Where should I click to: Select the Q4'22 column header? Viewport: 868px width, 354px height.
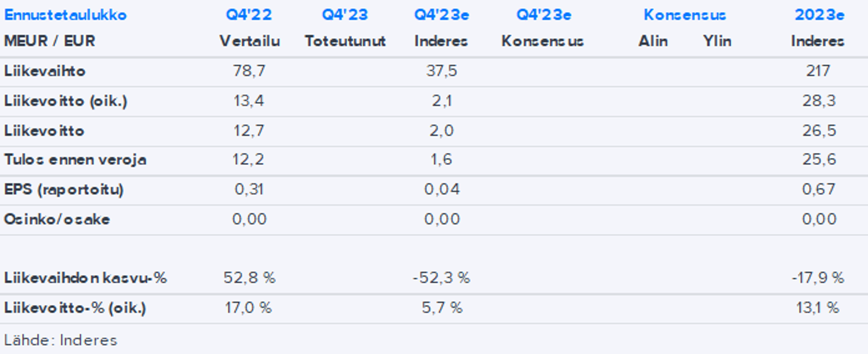[x=249, y=15]
